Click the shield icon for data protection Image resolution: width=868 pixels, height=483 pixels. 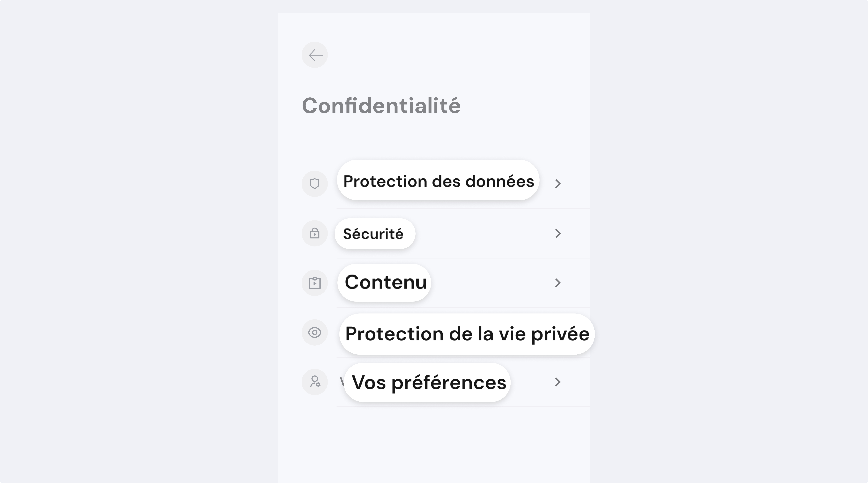tap(314, 184)
